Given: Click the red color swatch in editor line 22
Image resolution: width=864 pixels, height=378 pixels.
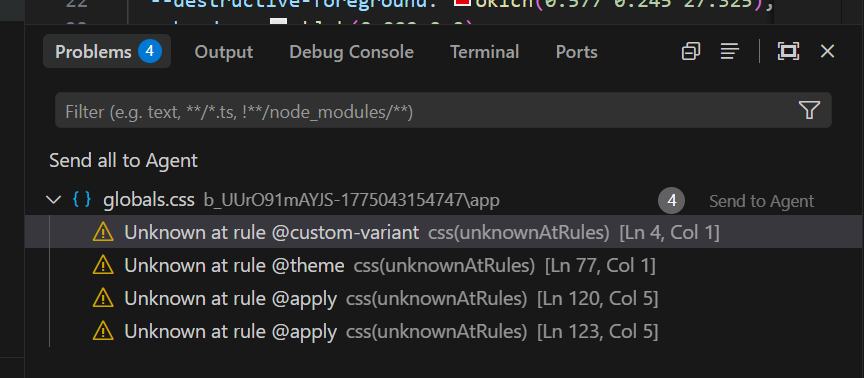Looking at the screenshot, I should tap(463, 3).
